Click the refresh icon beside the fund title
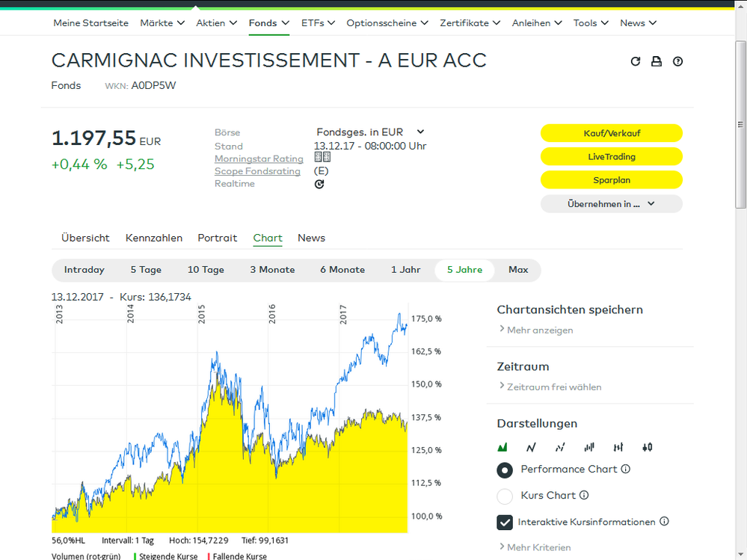This screenshot has width=747, height=560. click(x=636, y=61)
